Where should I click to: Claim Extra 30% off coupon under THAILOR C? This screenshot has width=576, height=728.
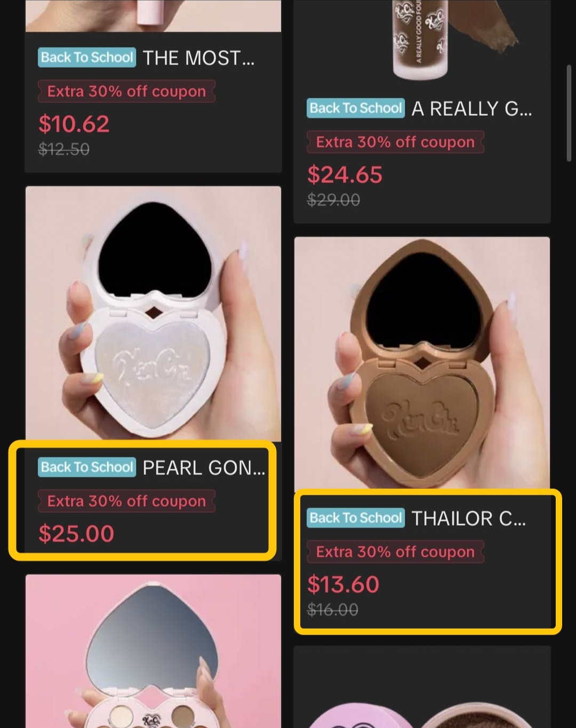(x=395, y=552)
